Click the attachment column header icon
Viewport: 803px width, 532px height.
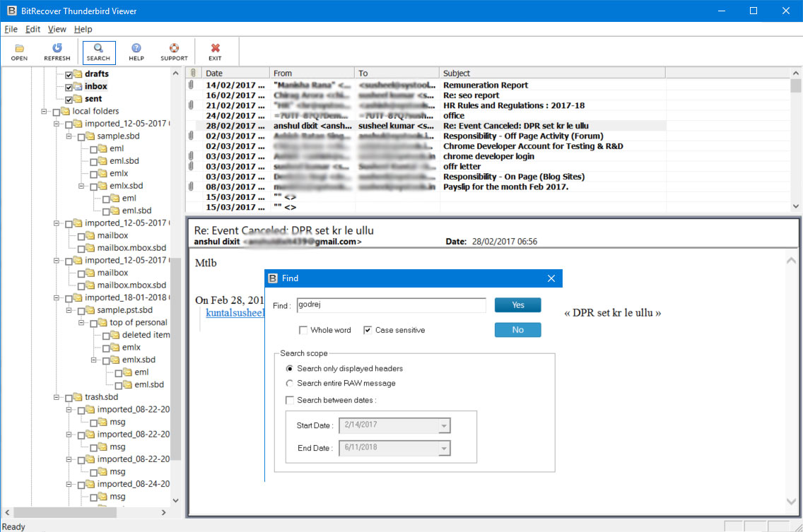click(193, 73)
